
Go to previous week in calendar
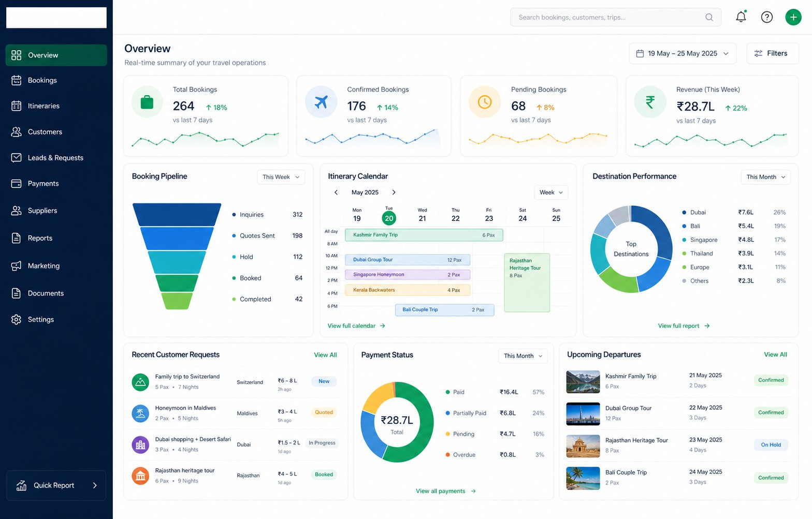point(336,192)
